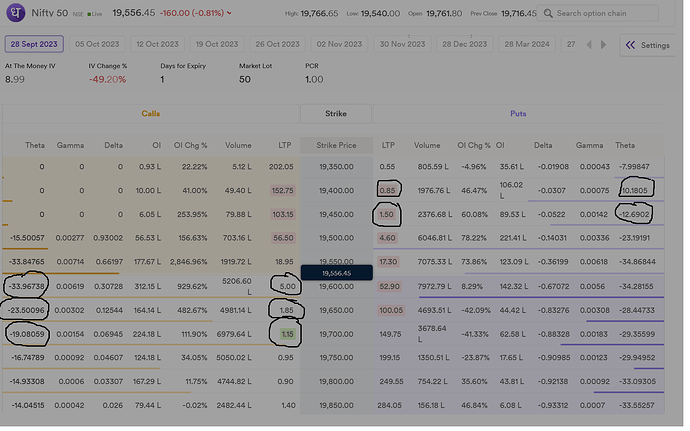Click the Nifty 50 logo icon

click(15, 14)
